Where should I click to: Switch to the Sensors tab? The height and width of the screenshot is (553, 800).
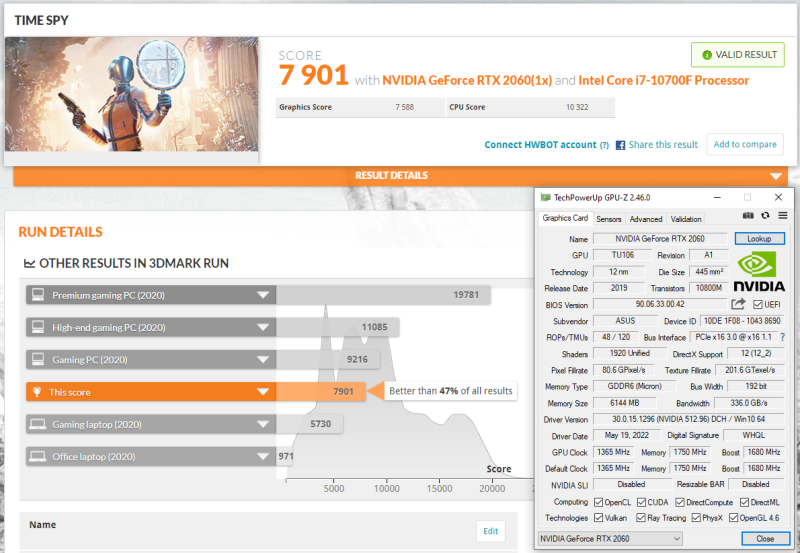[608, 219]
